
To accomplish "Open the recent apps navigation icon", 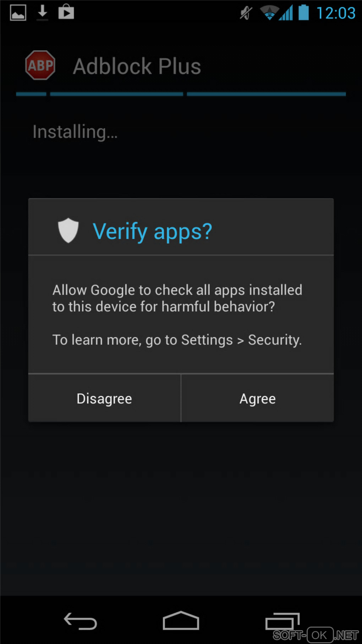I will (283, 621).
